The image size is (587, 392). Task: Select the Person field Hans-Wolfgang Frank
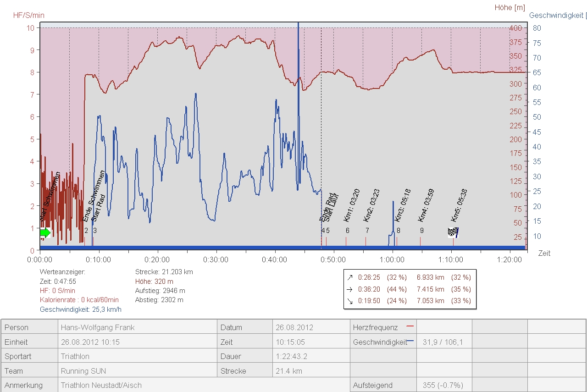click(98, 328)
